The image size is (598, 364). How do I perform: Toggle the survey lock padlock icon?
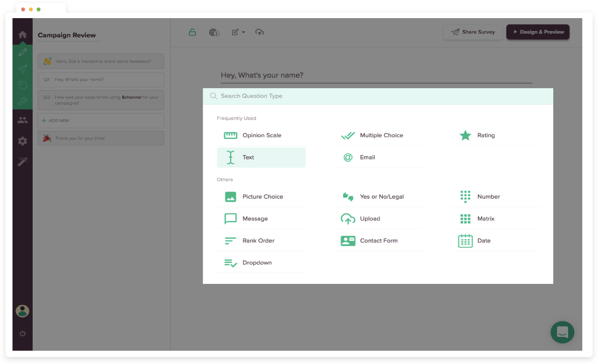[x=192, y=32]
